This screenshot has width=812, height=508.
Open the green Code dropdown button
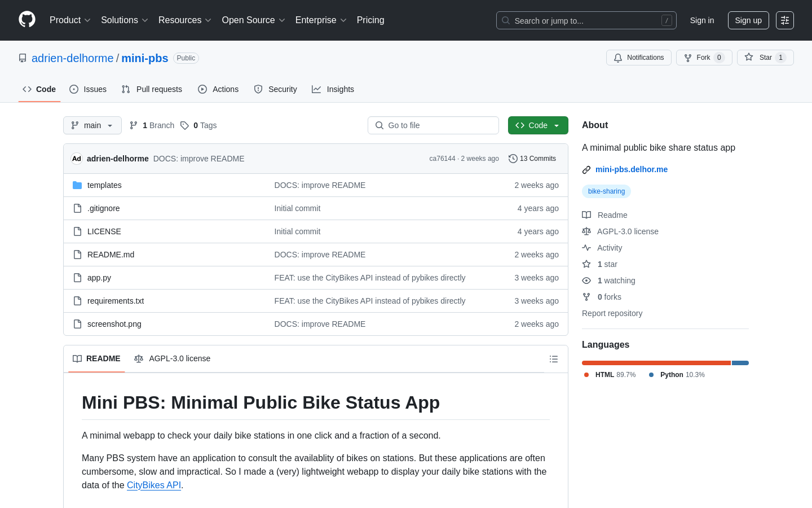[538, 125]
